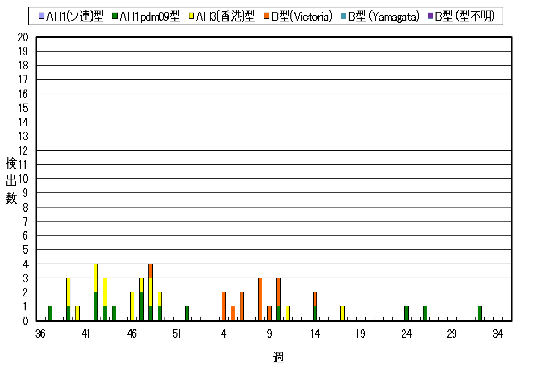Click the x-axis title "週"

278,357
